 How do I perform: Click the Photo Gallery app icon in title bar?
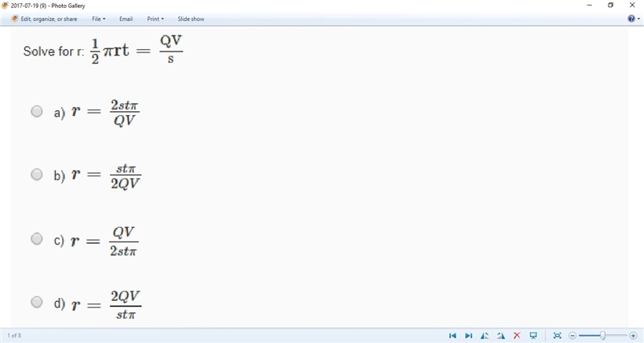pos(5,6)
